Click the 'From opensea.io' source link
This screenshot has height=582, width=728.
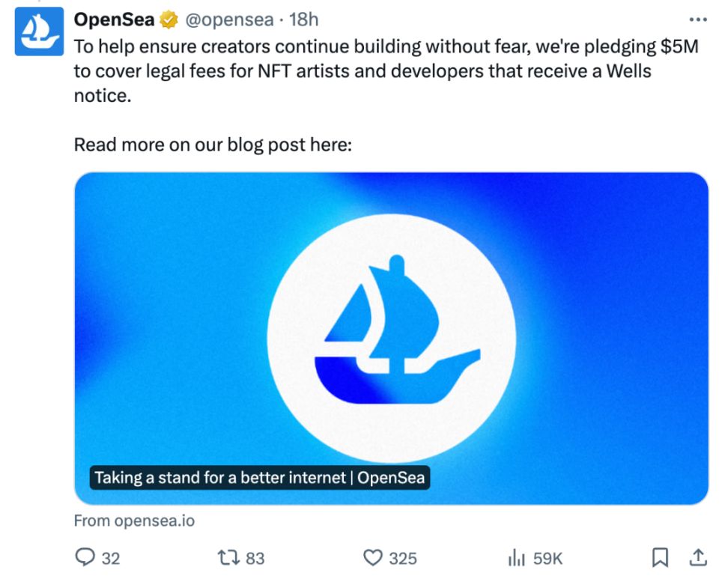[134, 521]
